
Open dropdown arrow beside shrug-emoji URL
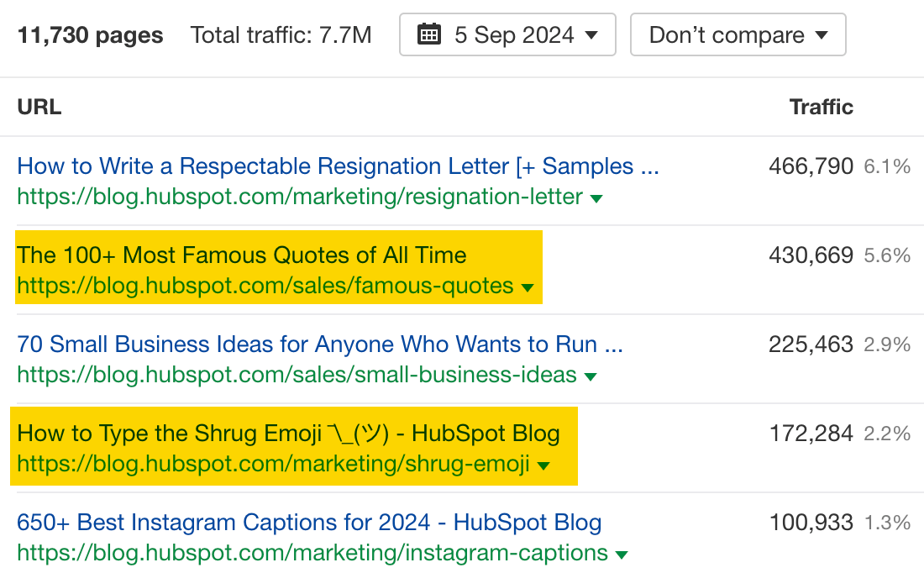(x=543, y=465)
